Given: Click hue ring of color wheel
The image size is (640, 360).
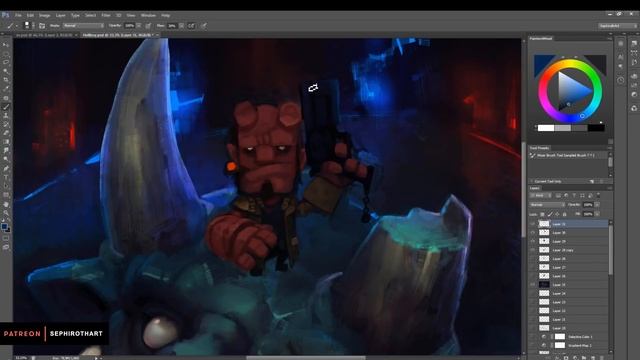Looking at the screenshot, I should pyautogui.click(x=570, y=63).
